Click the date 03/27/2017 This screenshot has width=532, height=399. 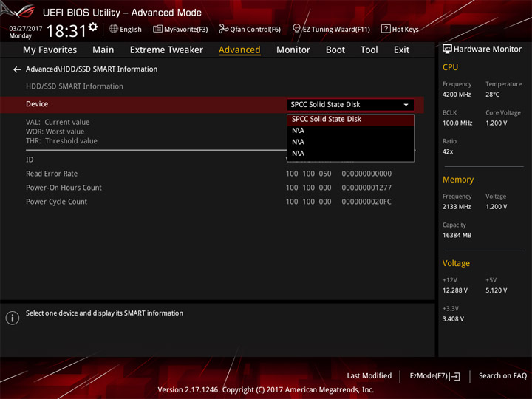click(26, 29)
